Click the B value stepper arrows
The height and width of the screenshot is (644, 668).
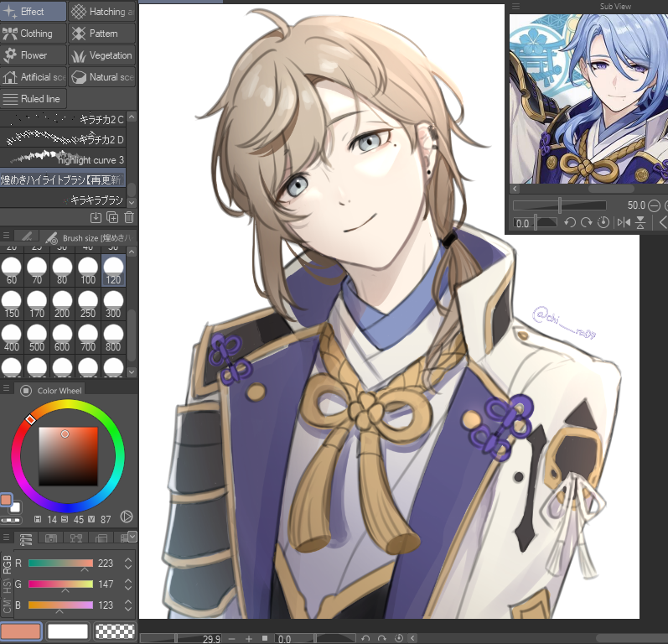[x=127, y=605]
